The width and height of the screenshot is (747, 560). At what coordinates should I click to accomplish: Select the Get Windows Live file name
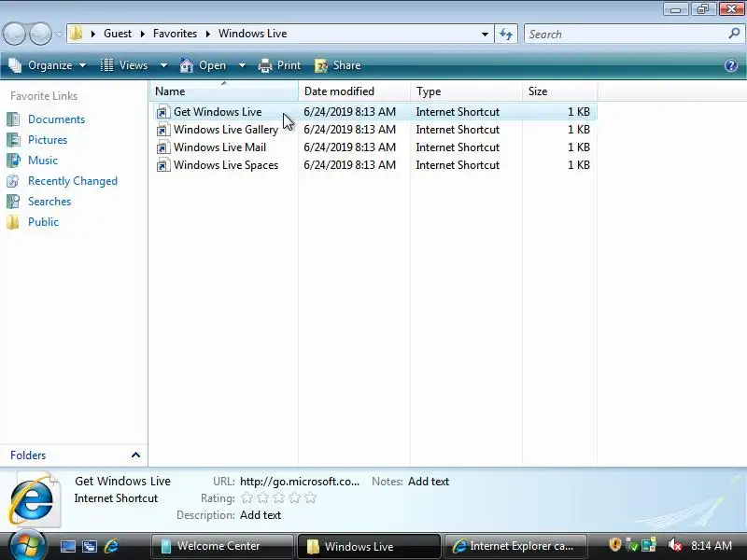coord(218,112)
